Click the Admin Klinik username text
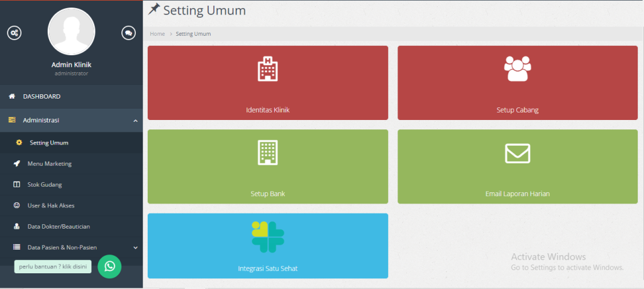 (72, 65)
